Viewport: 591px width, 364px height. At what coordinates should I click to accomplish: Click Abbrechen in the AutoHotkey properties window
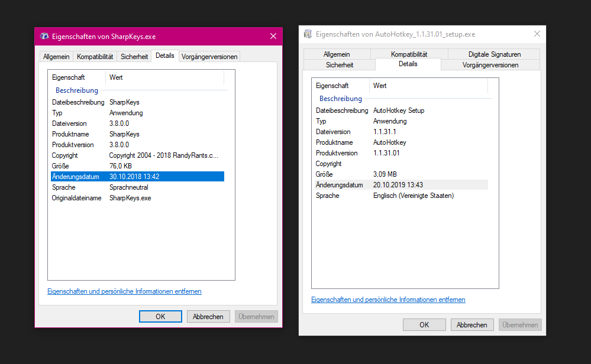tap(472, 325)
